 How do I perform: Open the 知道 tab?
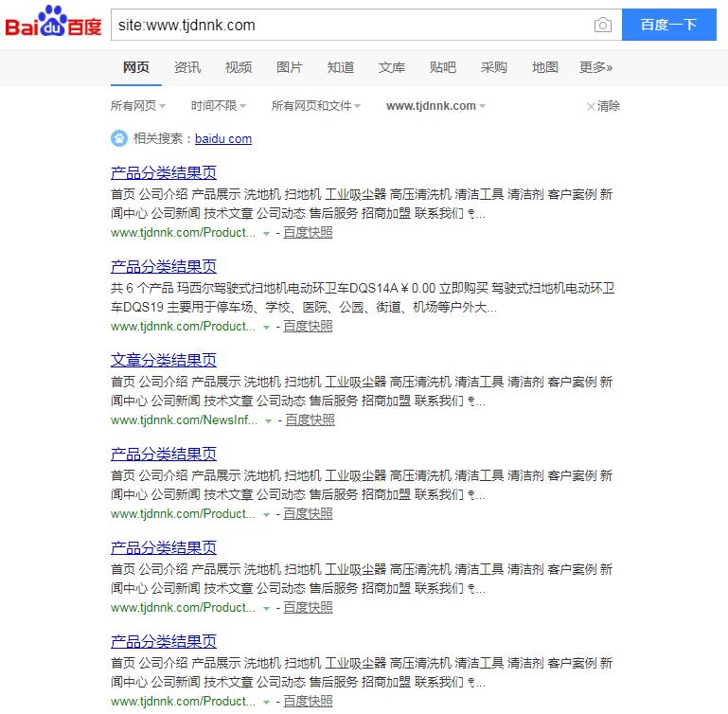(340, 68)
